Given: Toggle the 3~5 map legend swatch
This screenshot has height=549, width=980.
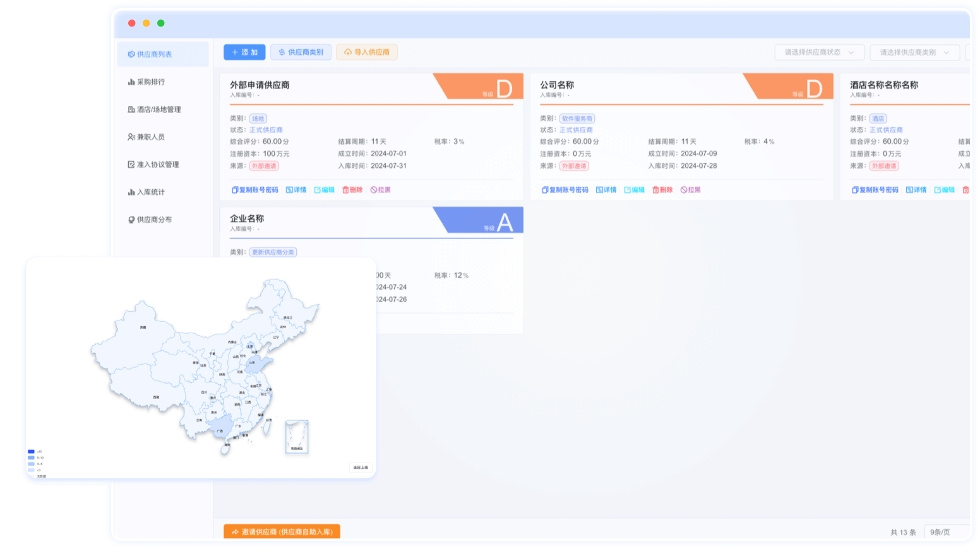Looking at the screenshot, I should 31,464.
